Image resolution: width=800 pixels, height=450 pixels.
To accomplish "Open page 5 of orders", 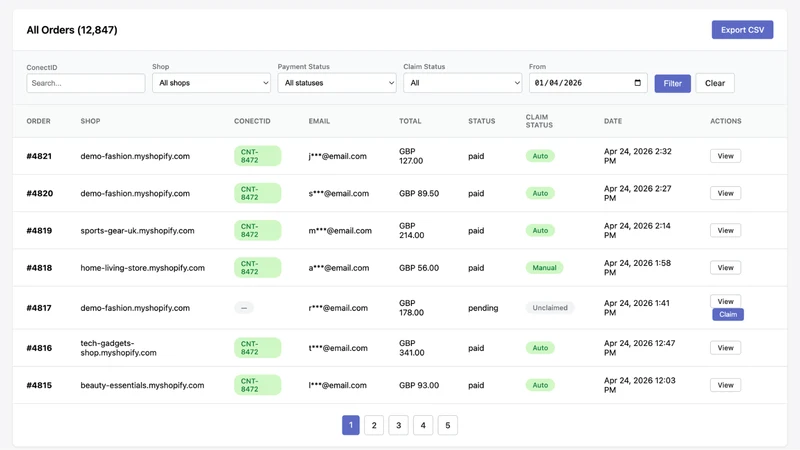I will (447, 425).
